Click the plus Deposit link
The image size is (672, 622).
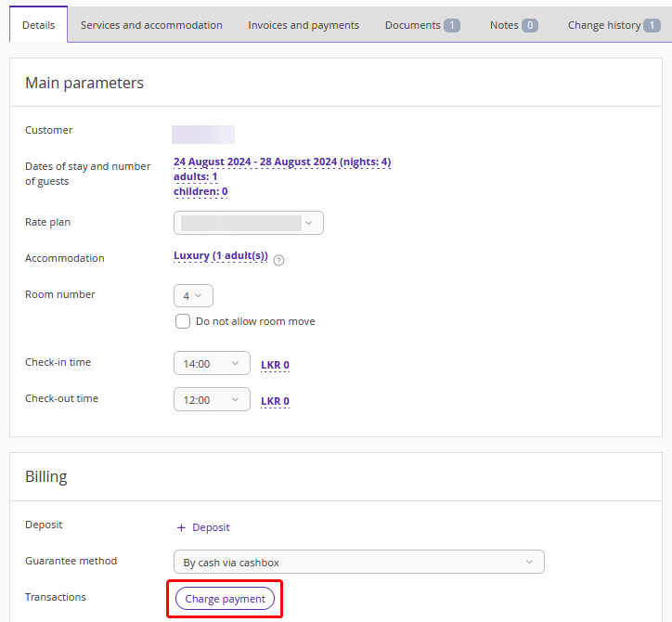tap(203, 527)
